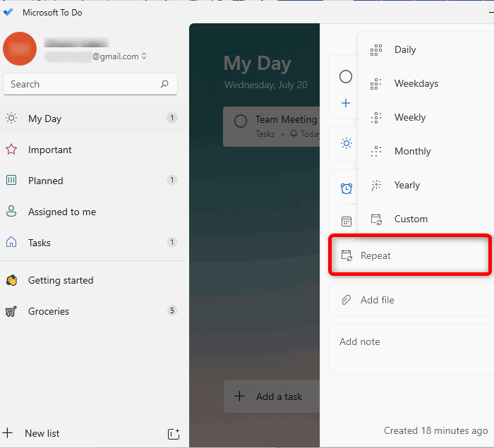The image size is (494, 448).
Task: Click the Add file button
Action: tap(411, 300)
